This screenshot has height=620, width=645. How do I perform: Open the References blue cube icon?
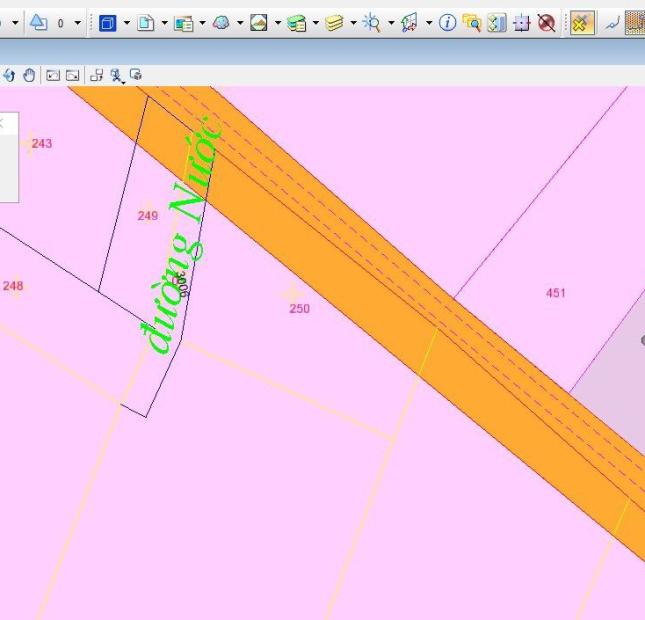pos(108,23)
